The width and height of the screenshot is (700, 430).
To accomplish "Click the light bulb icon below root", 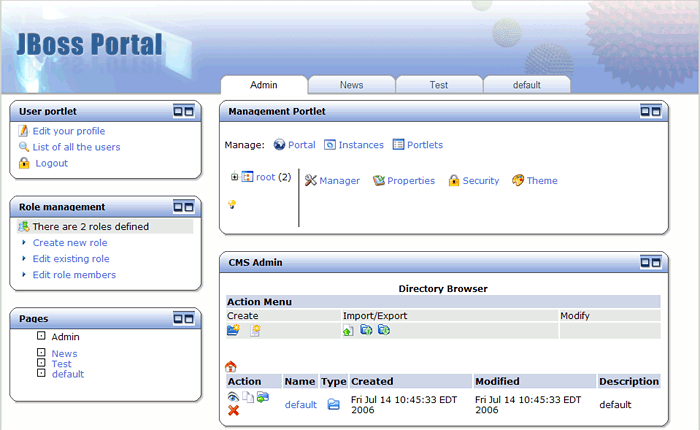I will click(x=232, y=204).
